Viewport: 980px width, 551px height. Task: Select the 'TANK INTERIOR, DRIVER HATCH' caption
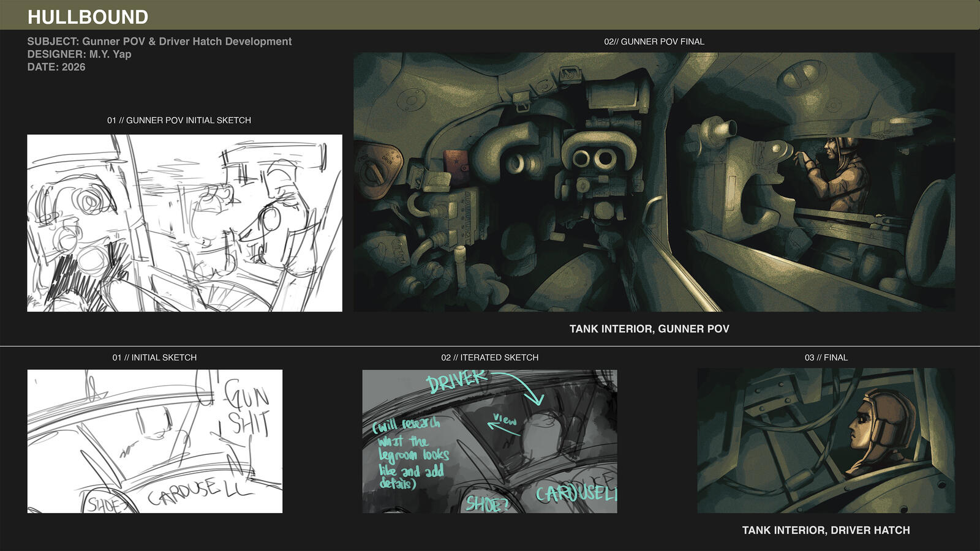(x=826, y=530)
